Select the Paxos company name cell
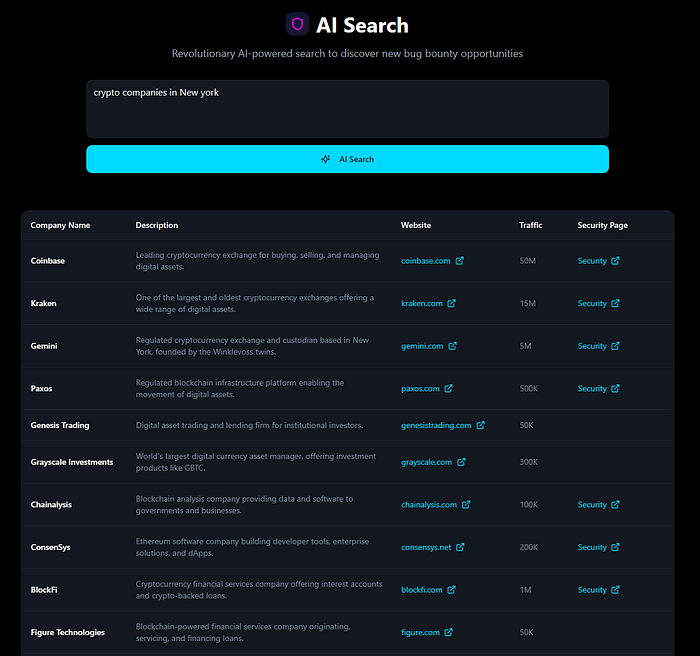This screenshot has height=656, width=700. (x=42, y=389)
